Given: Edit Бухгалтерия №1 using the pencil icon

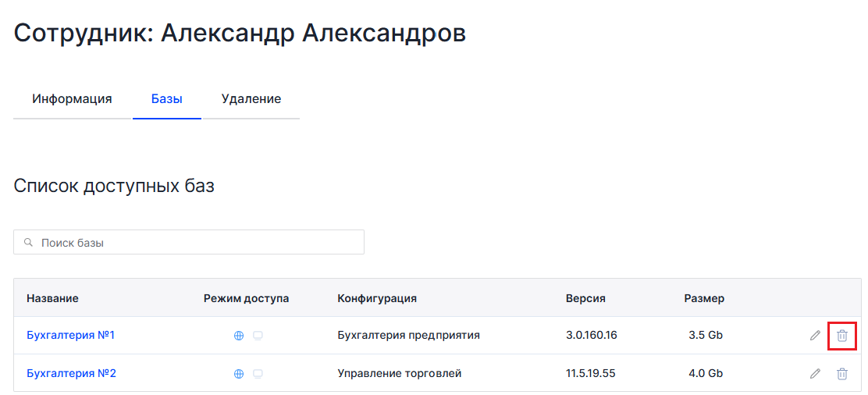Looking at the screenshot, I should (814, 335).
